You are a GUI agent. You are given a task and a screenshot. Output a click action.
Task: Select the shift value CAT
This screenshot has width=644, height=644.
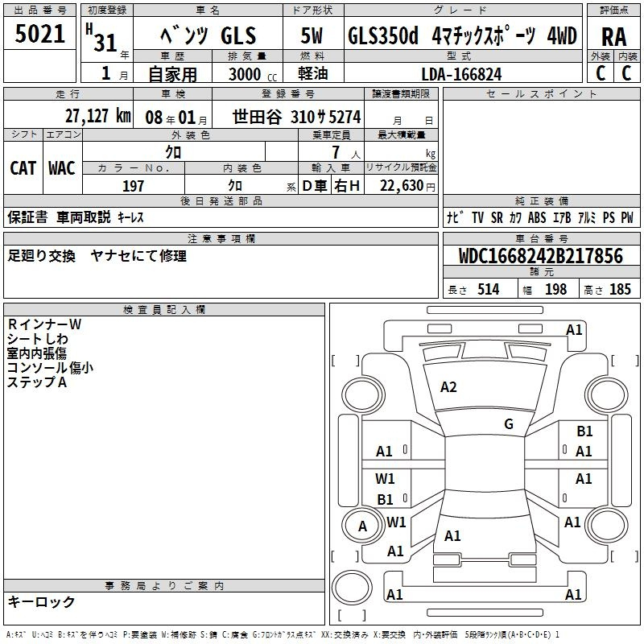pyautogui.click(x=23, y=168)
